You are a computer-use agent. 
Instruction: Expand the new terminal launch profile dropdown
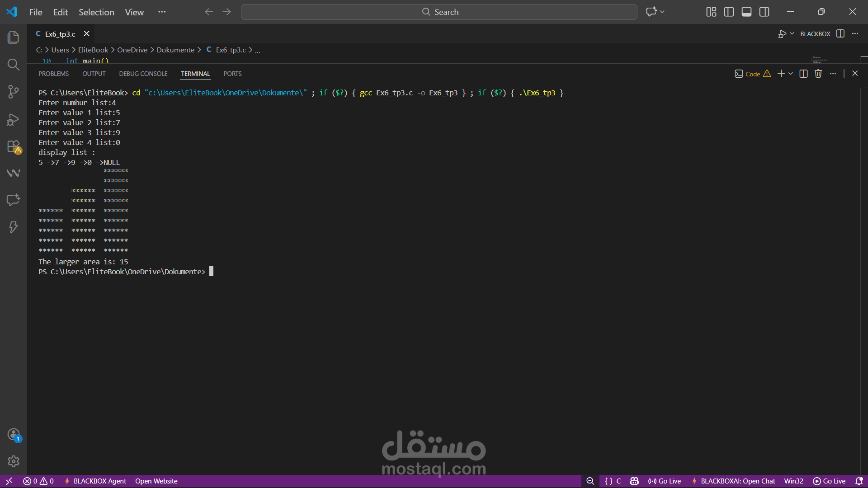click(791, 74)
